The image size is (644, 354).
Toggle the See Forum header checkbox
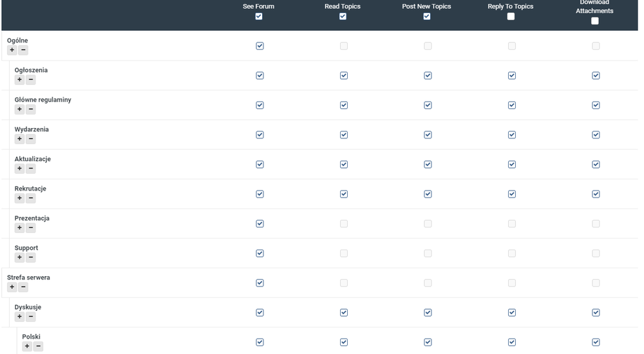[x=259, y=17]
